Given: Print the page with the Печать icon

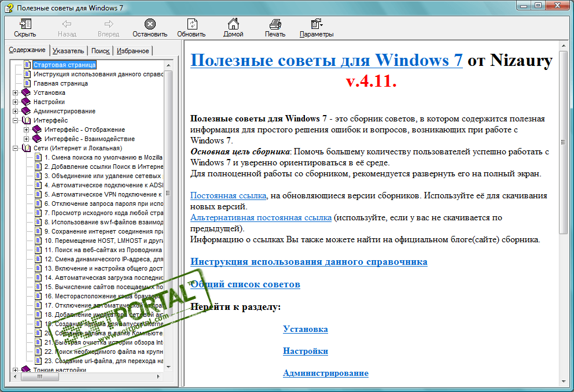Looking at the screenshot, I should (x=275, y=24).
